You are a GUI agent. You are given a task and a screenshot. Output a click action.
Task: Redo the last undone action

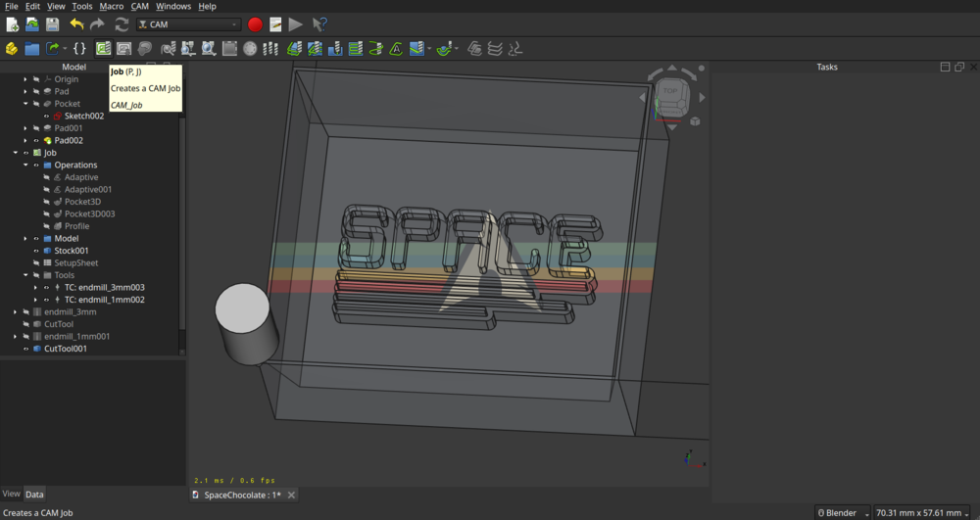click(x=97, y=24)
